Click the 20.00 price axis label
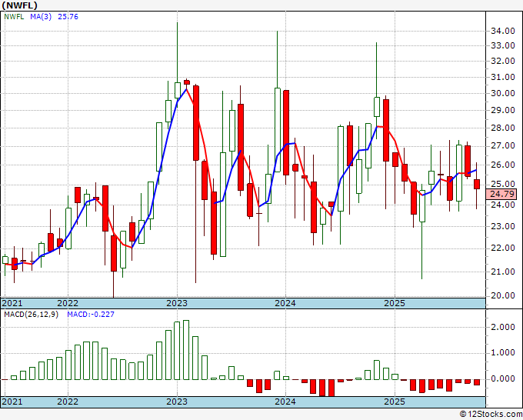 (x=503, y=295)
